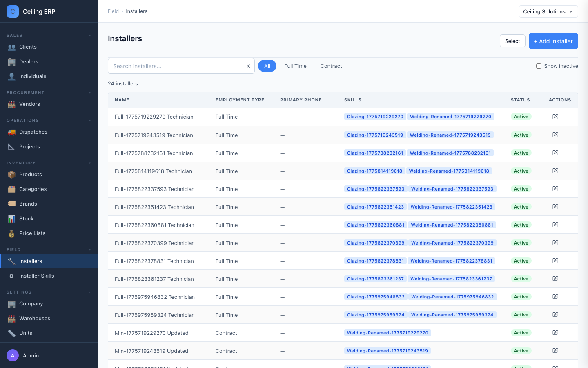
Task: Edit installer Full-1775823361237 Technician
Action: [555, 278]
